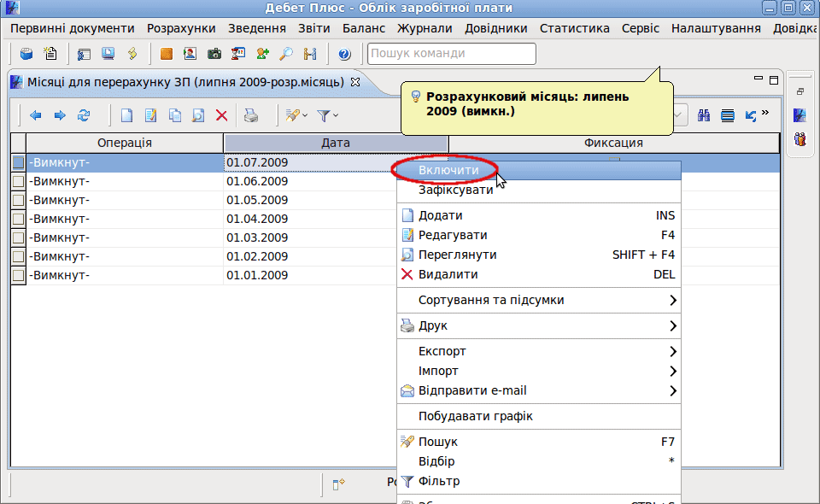This screenshot has height=504, width=820.
Task: Close the Місяці для перерахунку ЗП tab
Action: tap(355, 82)
